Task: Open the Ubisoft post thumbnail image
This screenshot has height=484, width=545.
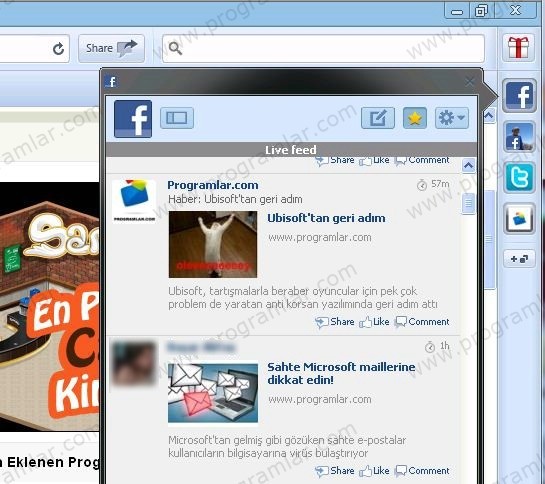Action: pyautogui.click(x=213, y=244)
